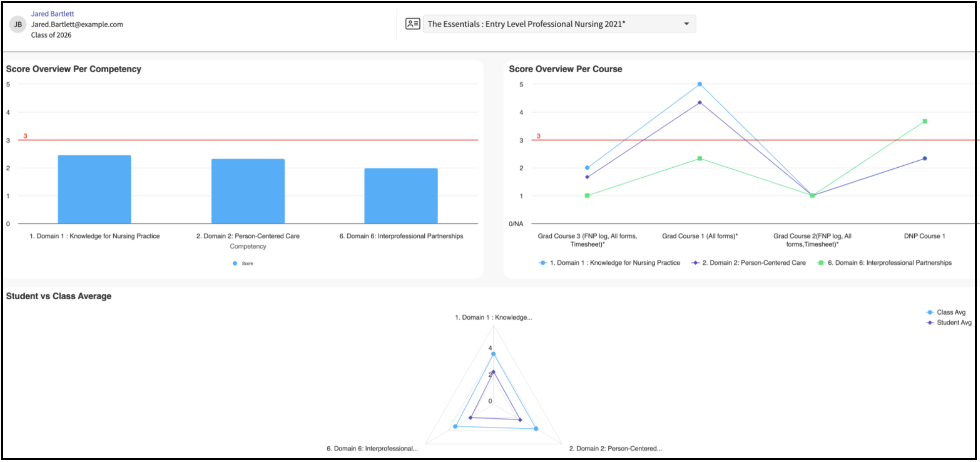Click Domain 1 marker at Grad Course 3
The image size is (980, 462).
[587, 168]
